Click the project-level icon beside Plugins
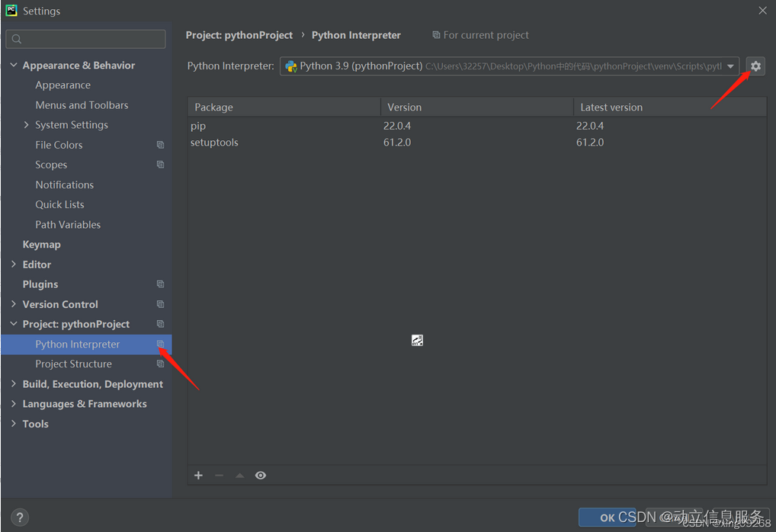 pyautogui.click(x=160, y=284)
